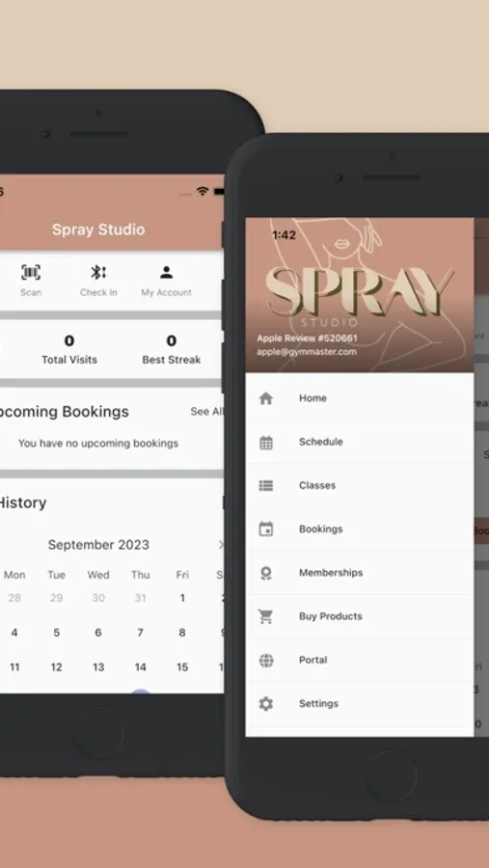Tap the Spray Studio logo banner
Viewport: 489px width, 868px height.
pyautogui.click(x=360, y=294)
